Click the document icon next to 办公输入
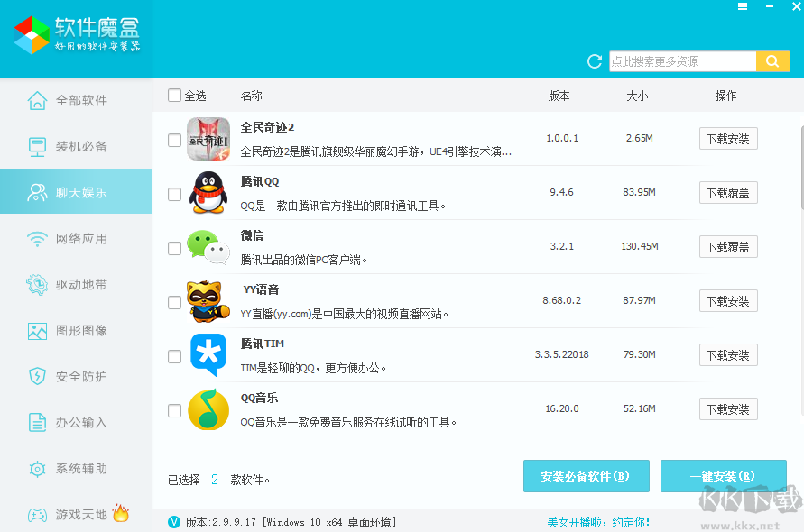The height and width of the screenshot is (532, 804). click(x=37, y=422)
